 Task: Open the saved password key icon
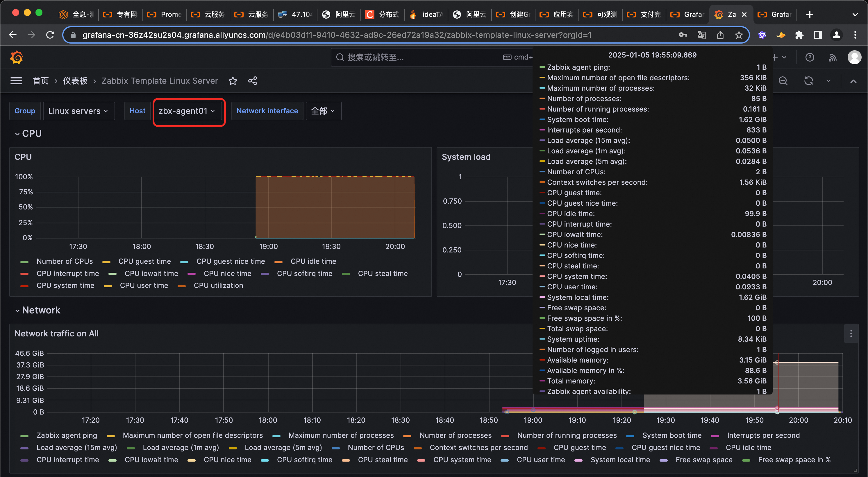point(683,35)
